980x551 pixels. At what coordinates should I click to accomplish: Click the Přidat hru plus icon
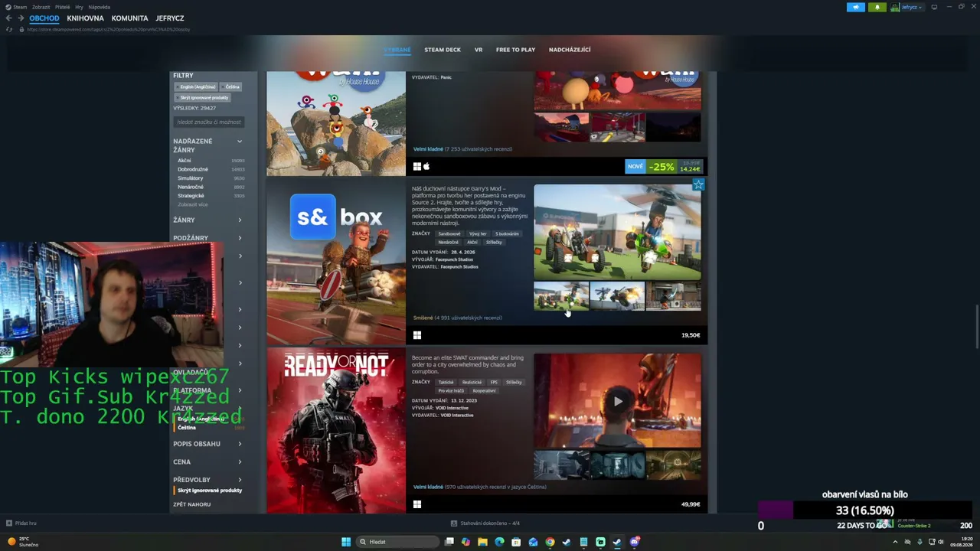point(8,523)
